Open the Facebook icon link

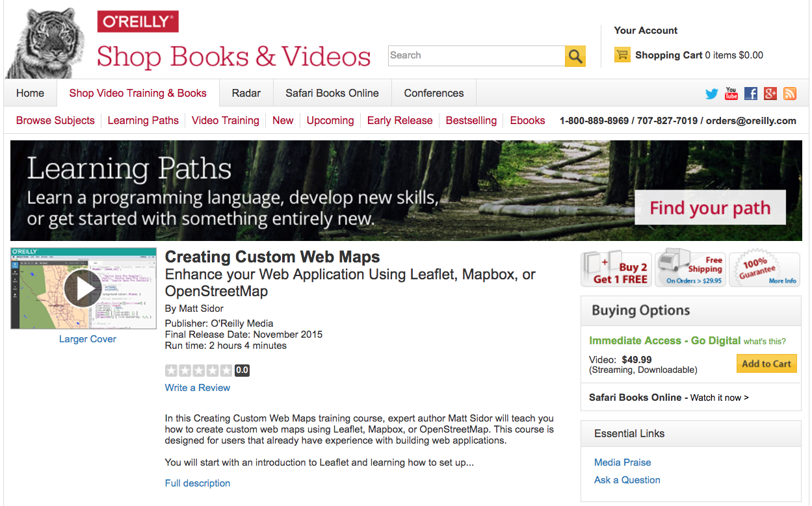(x=751, y=94)
